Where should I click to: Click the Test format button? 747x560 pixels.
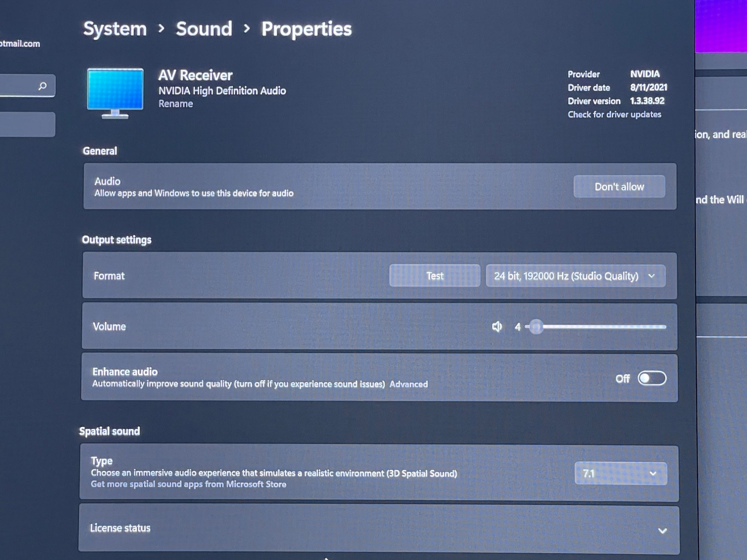(x=434, y=276)
